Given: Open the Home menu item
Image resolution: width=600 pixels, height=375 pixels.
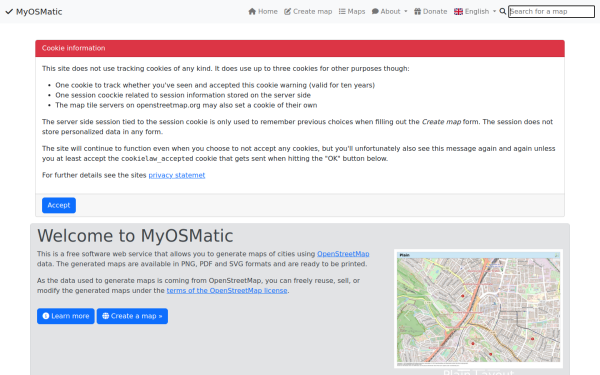Looking at the screenshot, I should coord(263,11).
